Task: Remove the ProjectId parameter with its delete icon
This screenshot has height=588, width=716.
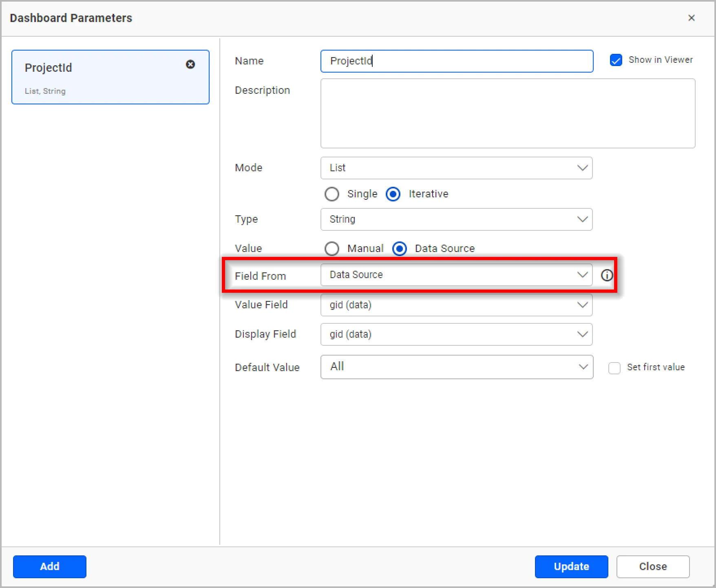Action: pos(190,64)
